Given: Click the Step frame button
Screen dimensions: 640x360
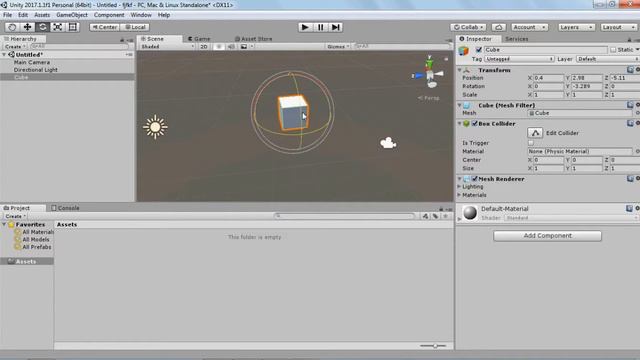Looking at the screenshot, I should click(x=336, y=27).
